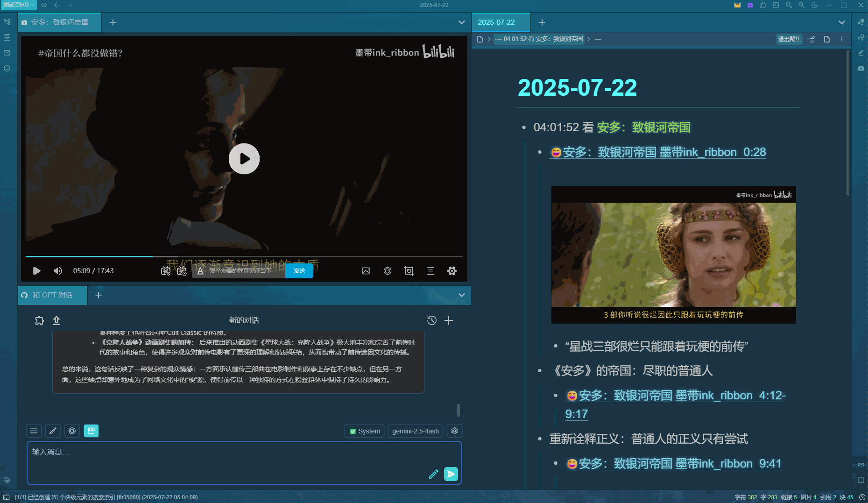Click 退出聚焦 to exit focus mode
Screen dimensions: 868x503
pyautogui.click(x=789, y=39)
